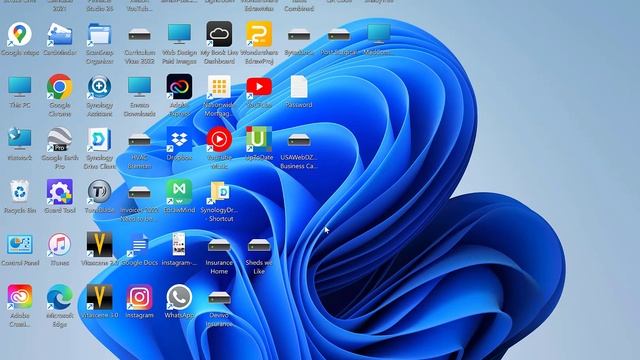Open the Network icon
Screen dimensions: 640x360
coord(20,139)
